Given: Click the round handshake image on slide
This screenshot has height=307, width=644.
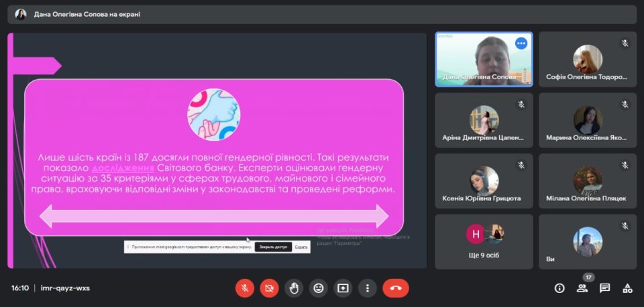Looking at the screenshot, I should 213,115.
